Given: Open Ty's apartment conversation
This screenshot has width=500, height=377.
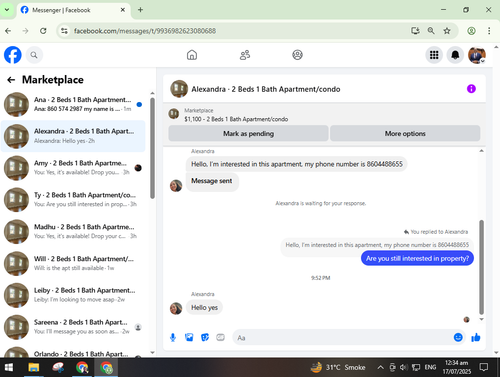Looking at the screenshot, I should [73, 199].
